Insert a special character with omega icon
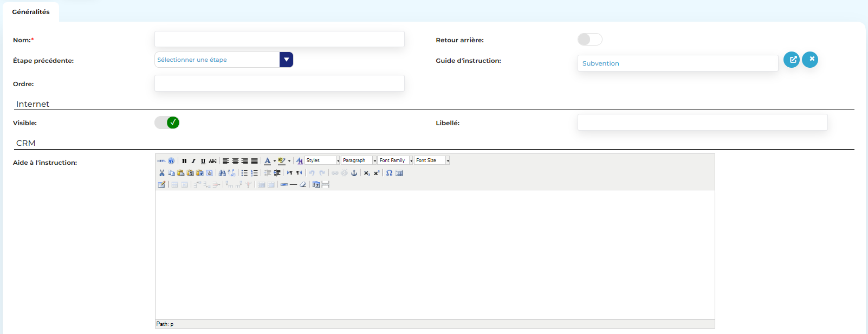Screen dimensions: 868x334 click(x=389, y=173)
